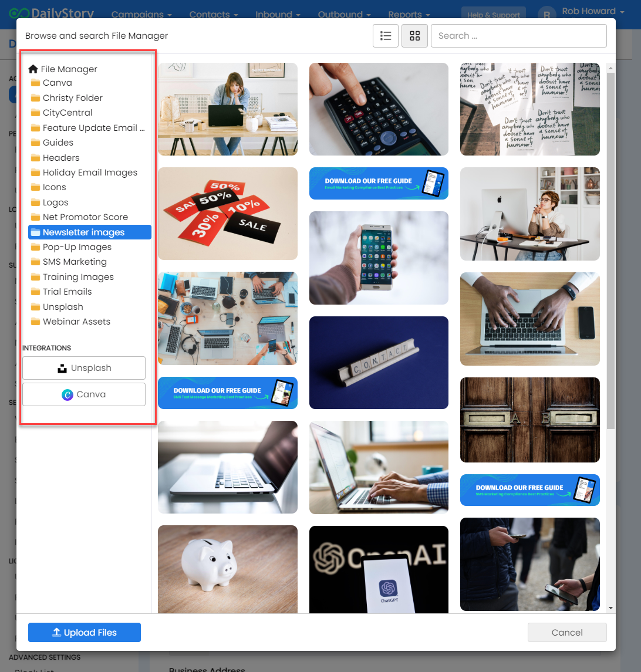Click the Help & Support button
Screen dimensions: 641x672
(494, 14)
